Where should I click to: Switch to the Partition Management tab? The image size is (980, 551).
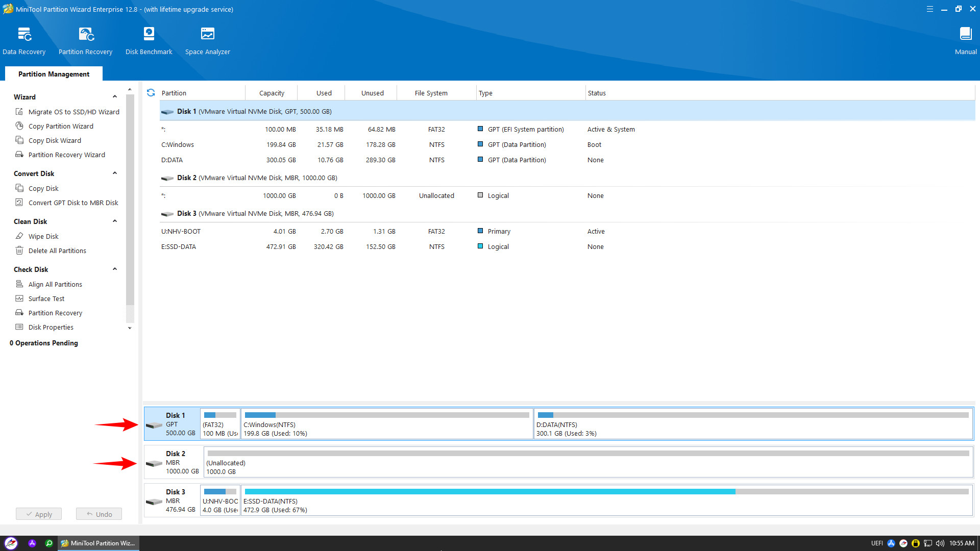pyautogui.click(x=54, y=74)
